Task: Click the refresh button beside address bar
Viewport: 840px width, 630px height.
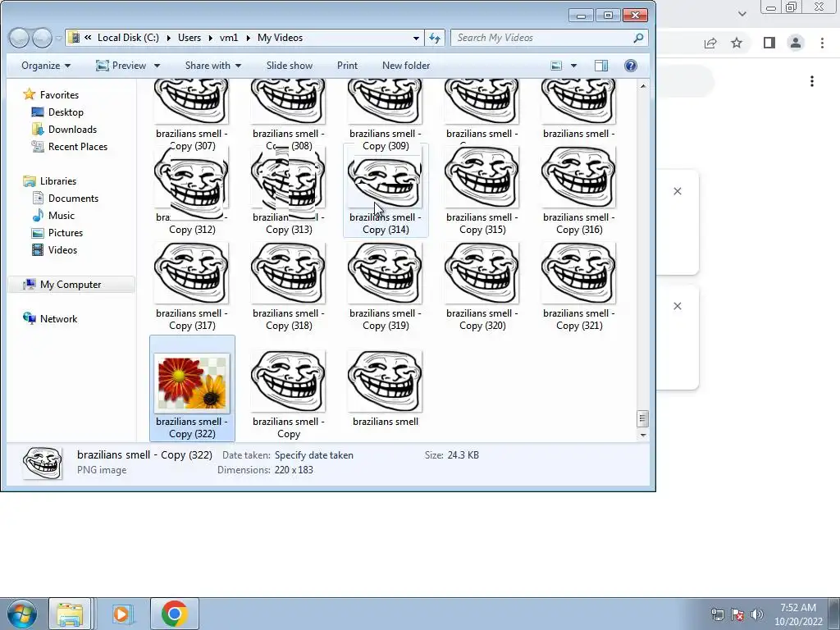Action: pos(435,38)
